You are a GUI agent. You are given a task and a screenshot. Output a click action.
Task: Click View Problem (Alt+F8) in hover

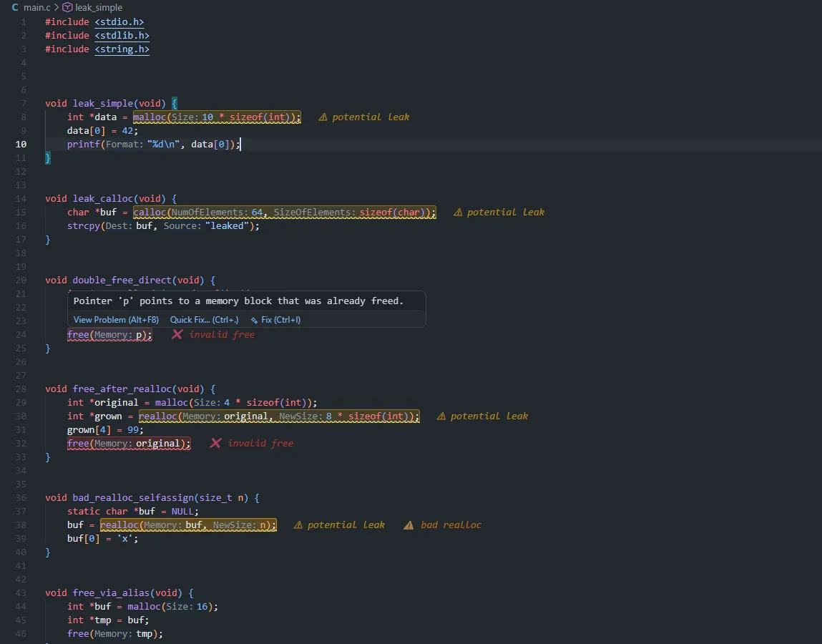tap(116, 320)
